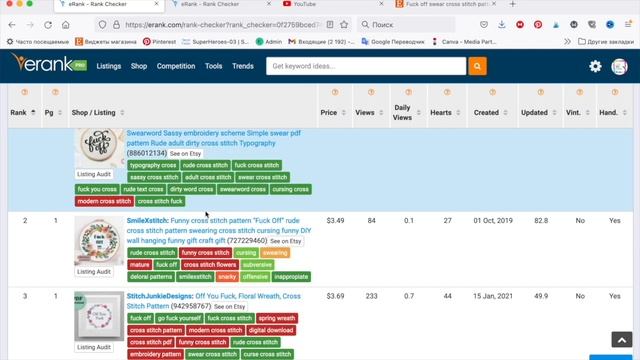
Task: Go back with browser back arrow
Action: tap(12, 25)
